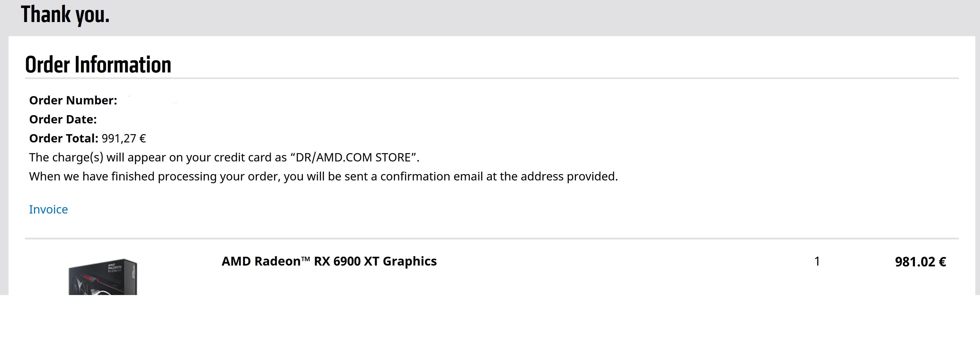
Task: Open the Invoice link
Action: click(48, 209)
